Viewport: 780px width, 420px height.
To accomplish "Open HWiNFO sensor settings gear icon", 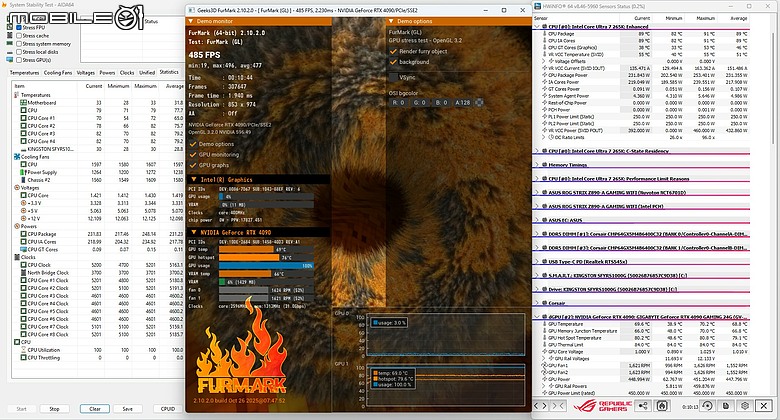I will click(x=745, y=406).
